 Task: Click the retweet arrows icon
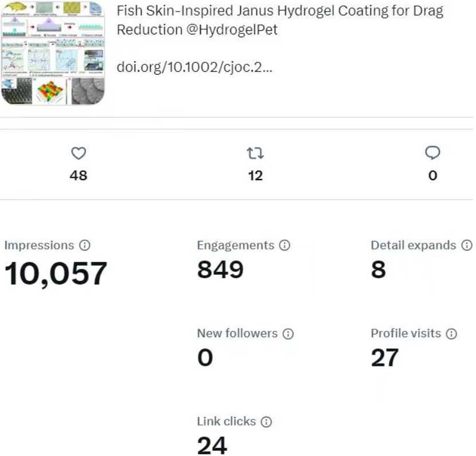click(255, 153)
